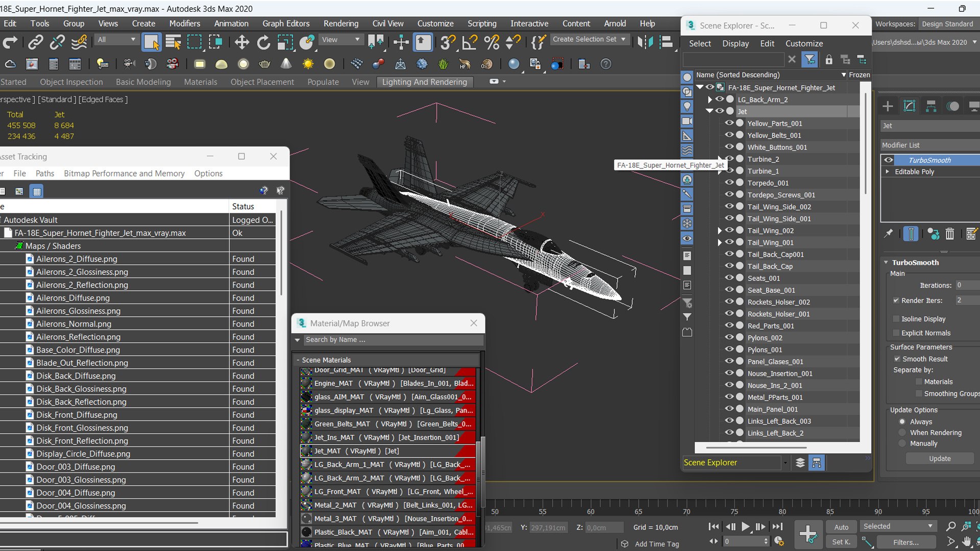Click the Search by Name field in Material Browser
This screenshot has width=980, height=551.
pos(393,340)
